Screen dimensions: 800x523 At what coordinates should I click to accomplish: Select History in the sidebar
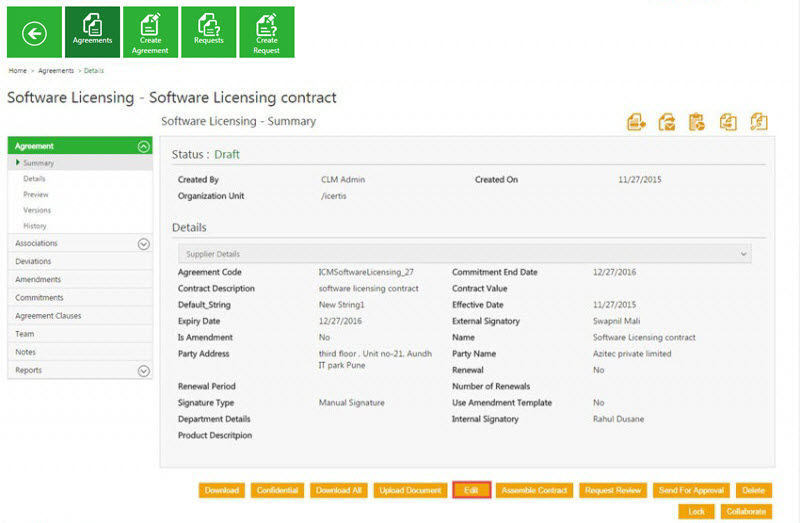pos(35,226)
